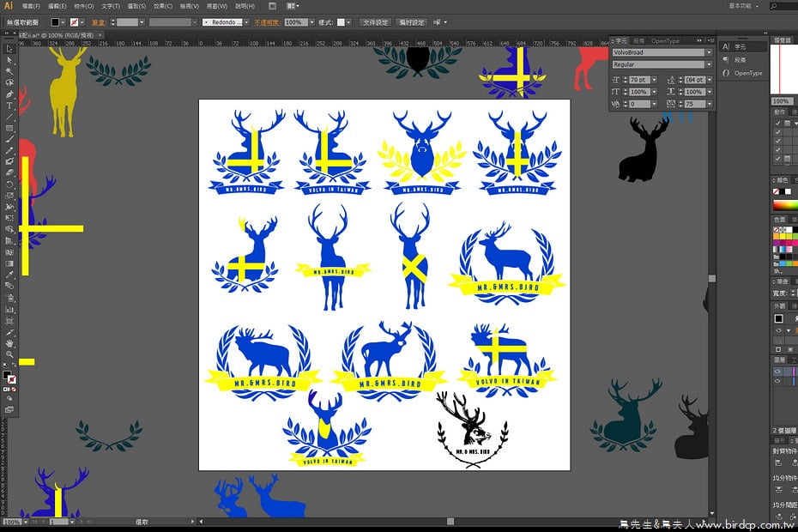Open the Character panel flyout menu
Image resolution: width=798 pixels, height=532 pixels.
[x=711, y=40]
